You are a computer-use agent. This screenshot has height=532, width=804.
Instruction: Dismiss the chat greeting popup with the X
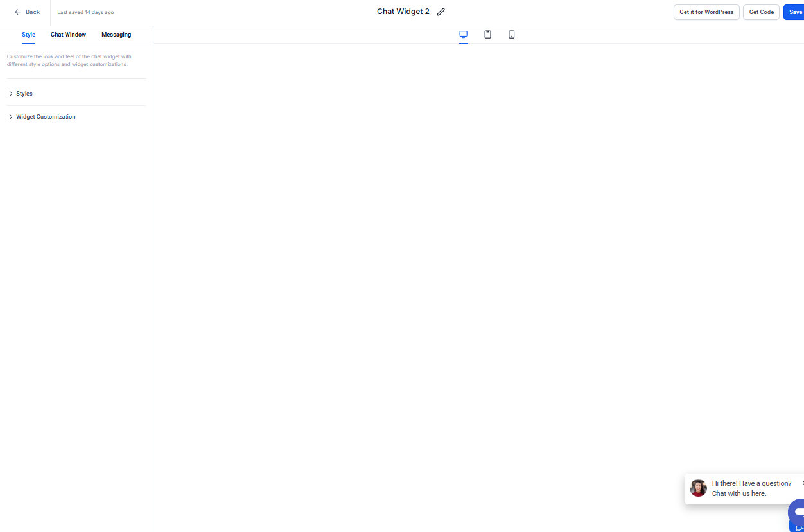(802, 483)
